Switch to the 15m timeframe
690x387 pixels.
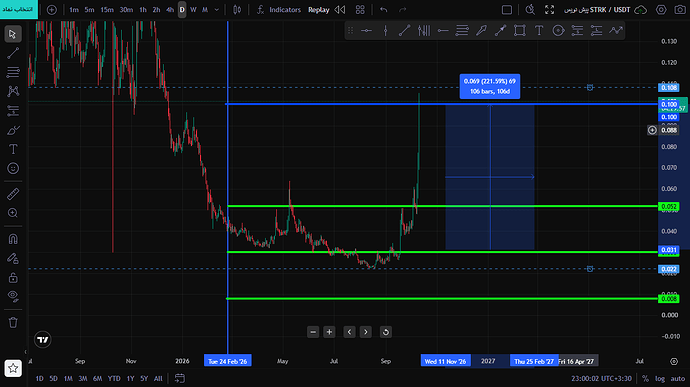click(107, 10)
